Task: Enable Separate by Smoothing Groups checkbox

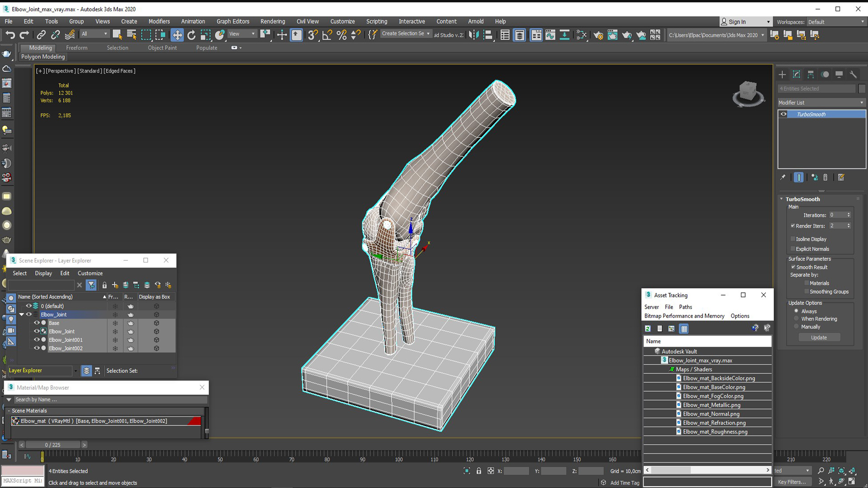Action: click(807, 292)
